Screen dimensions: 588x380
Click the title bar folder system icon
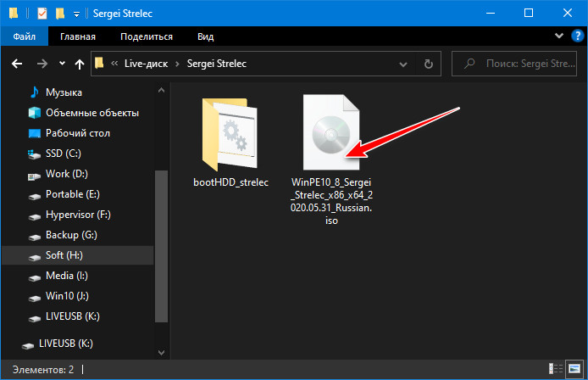tap(14, 14)
